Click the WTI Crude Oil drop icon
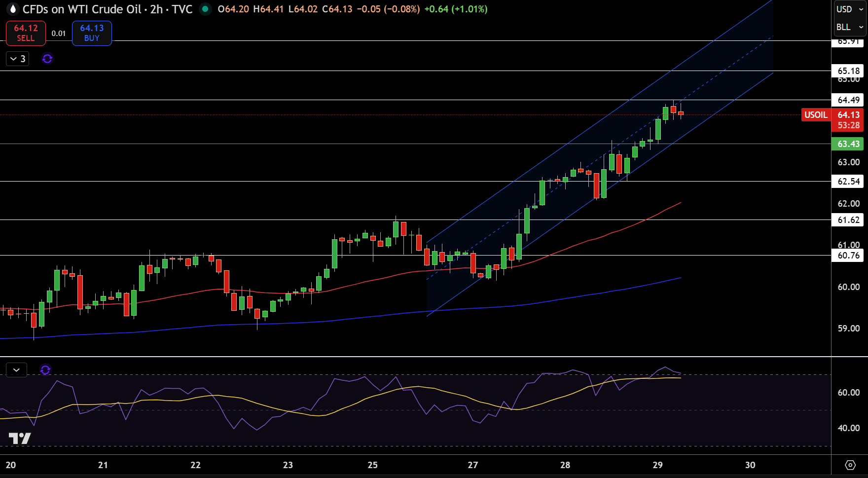 [x=13, y=9]
